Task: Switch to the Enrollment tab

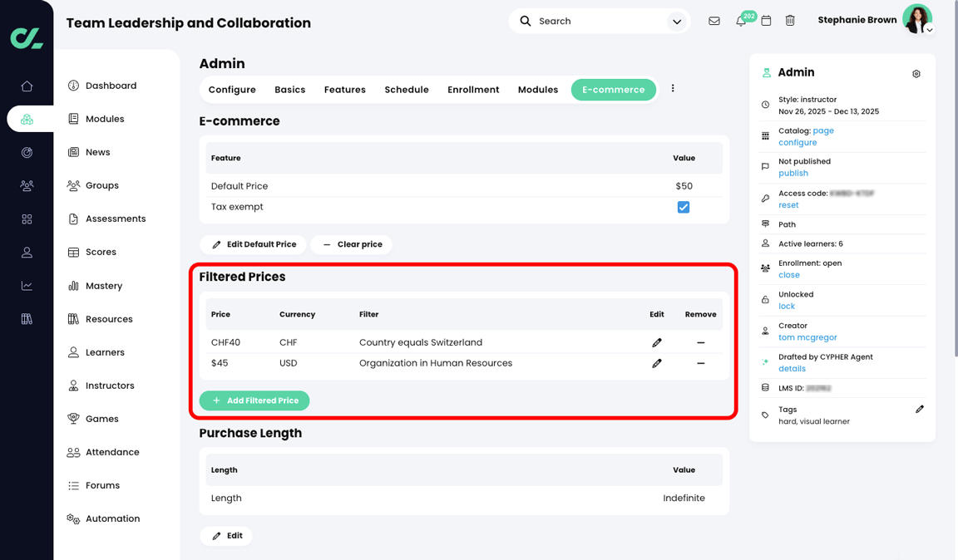Action: [472, 89]
